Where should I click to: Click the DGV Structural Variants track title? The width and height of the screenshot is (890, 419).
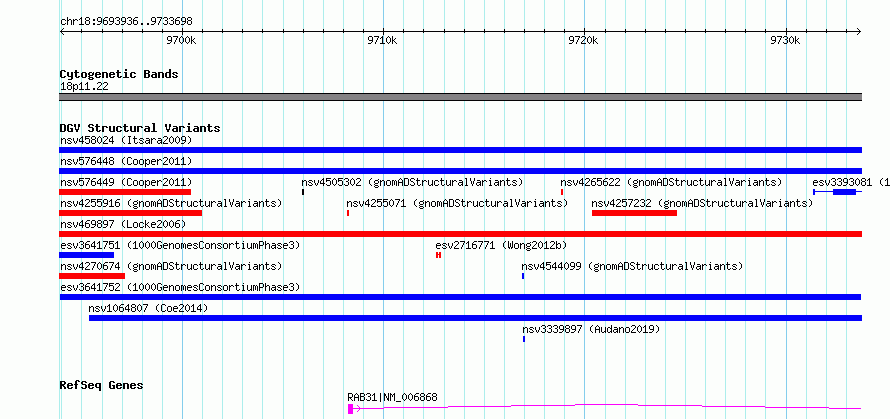click(140, 128)
